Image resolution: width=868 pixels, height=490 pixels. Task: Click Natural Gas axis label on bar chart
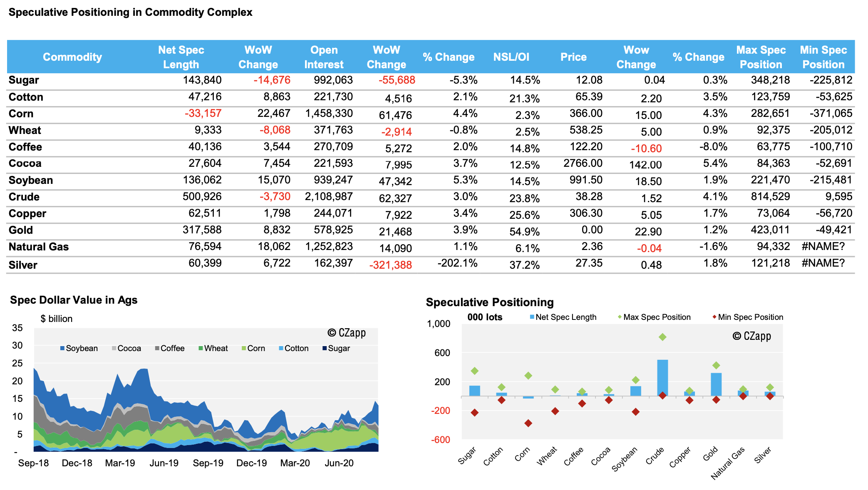[x=728, y=463]
